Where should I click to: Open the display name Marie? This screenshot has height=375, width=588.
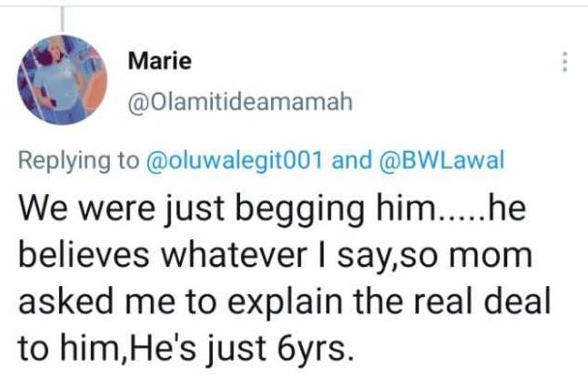point(158,62)
